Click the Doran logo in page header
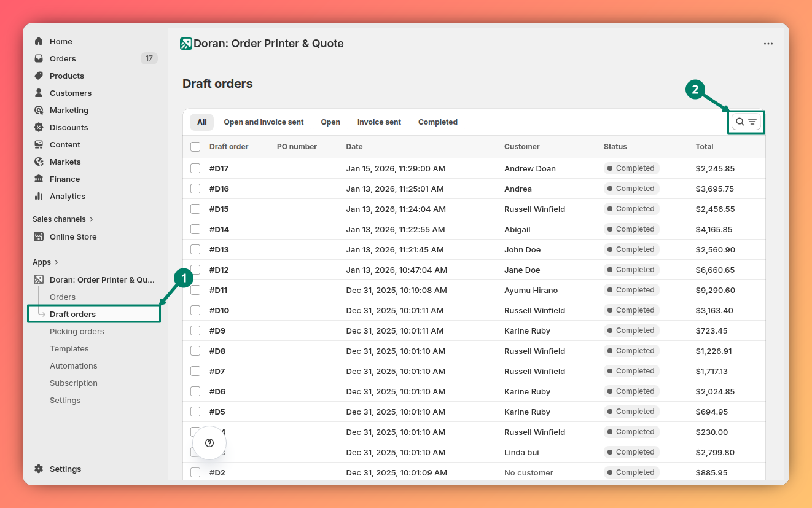Viewport: 812px width, 508px height. [x=186, y=44]
